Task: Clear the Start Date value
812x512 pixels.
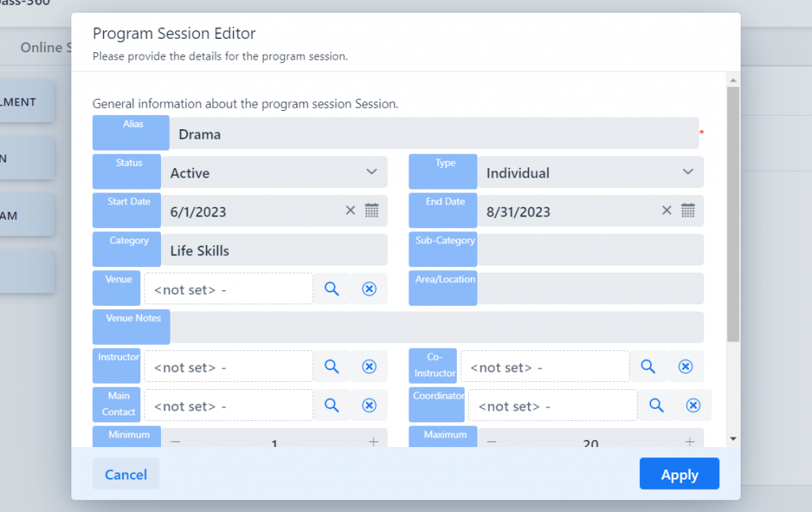Action: 350,210
